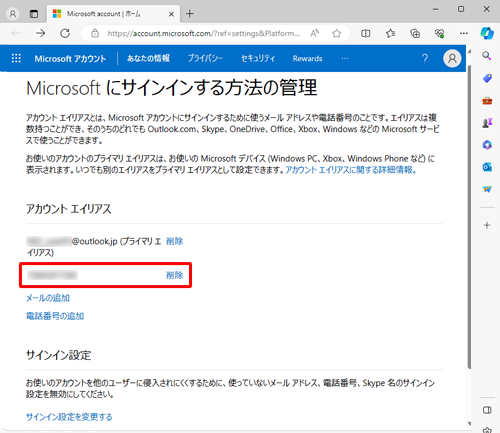Click the scrollbar down arrow
Image resolution: width=500 pixels, height=433 pixels.
pos(469,424)
